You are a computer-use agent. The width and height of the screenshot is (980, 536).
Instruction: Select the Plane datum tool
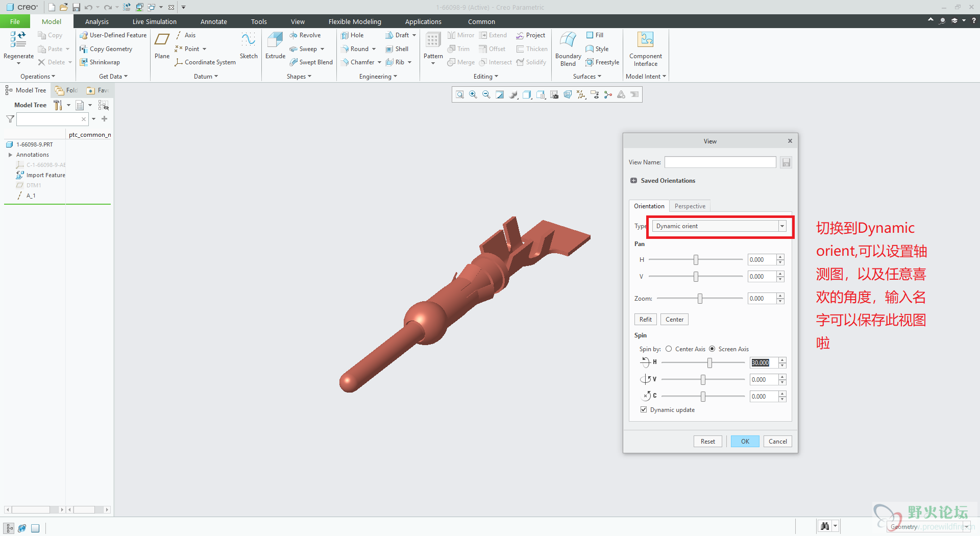162,45
